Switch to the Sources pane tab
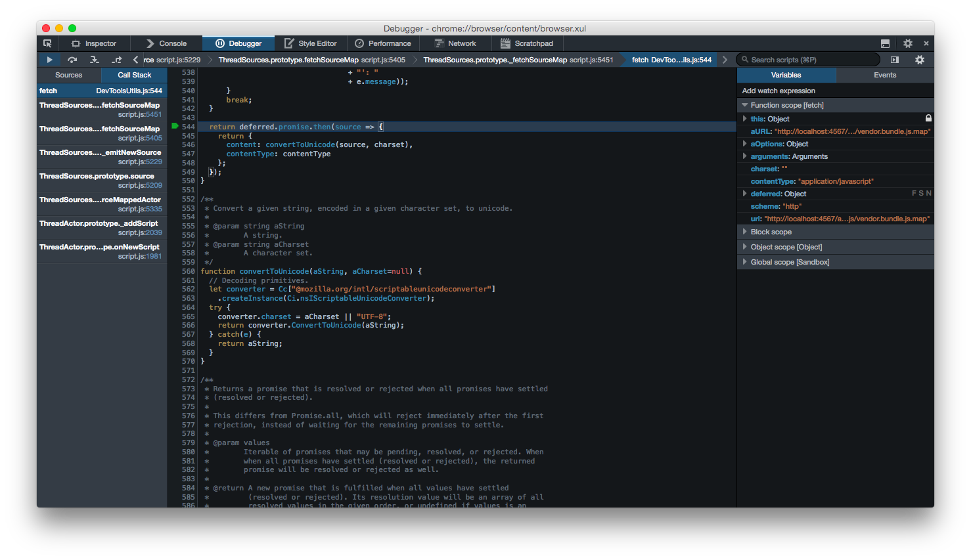This screenshot has width=971, height=560. point(69,75)
